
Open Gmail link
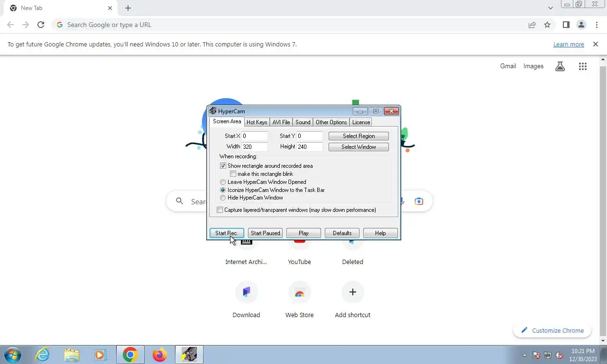508,66
